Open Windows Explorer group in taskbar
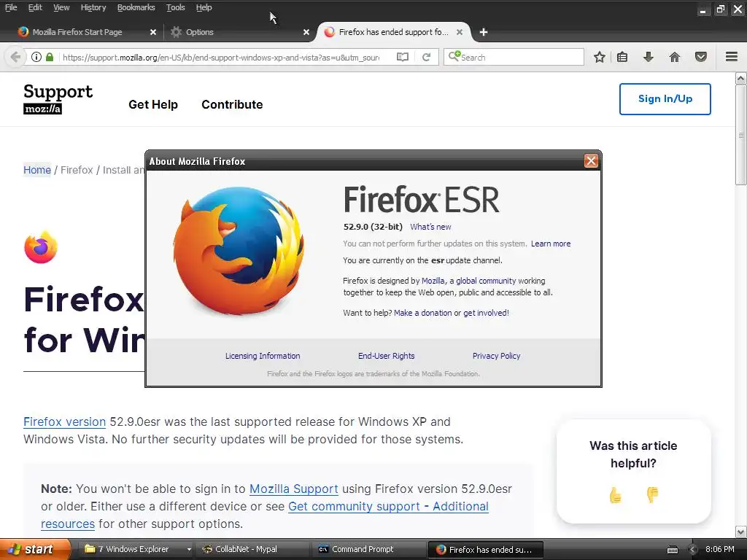This screenshot has width=747, height=560. (137, 549)
